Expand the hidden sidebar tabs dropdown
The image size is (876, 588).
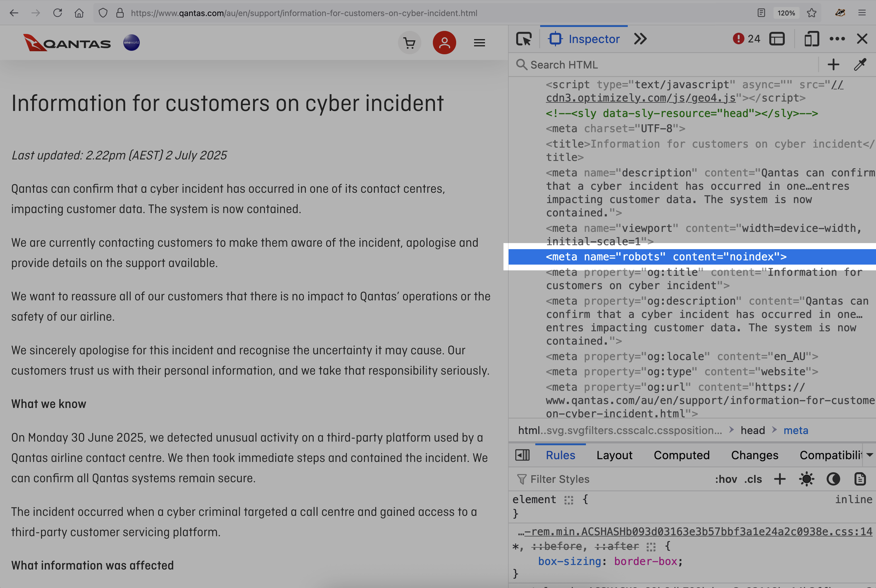click(870, 455)
